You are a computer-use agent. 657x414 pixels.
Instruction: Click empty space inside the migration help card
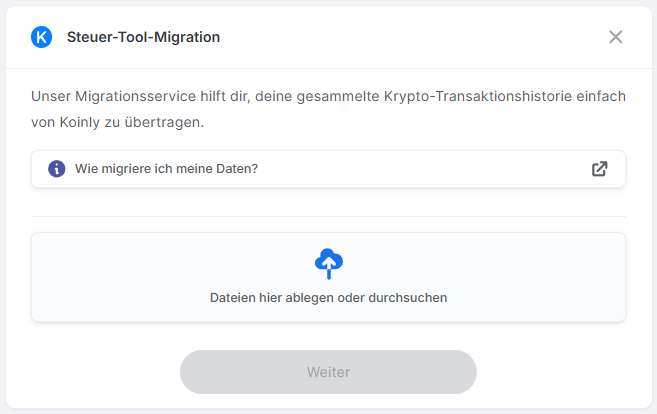419,169
